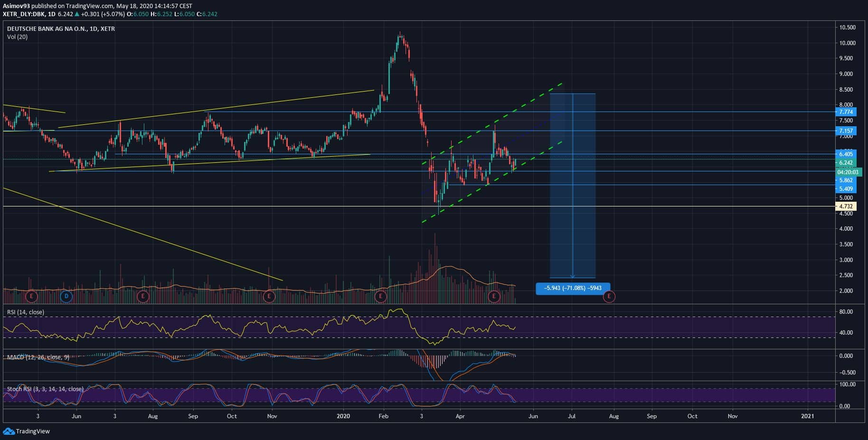Click the TradingView logo icon
868x440 pixels.
9,431
